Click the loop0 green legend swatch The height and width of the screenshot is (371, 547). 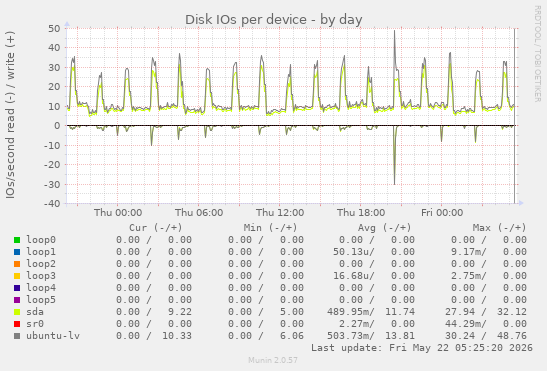click(x=17, y=240)
